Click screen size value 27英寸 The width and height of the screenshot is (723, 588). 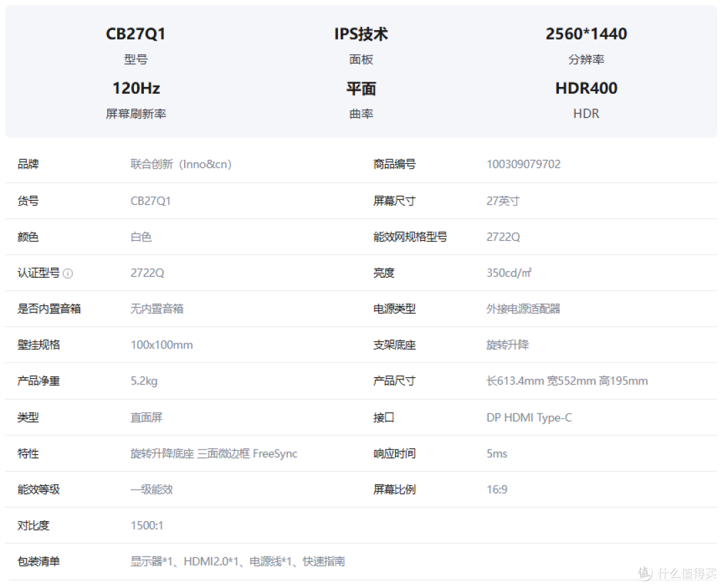point(503,201)
